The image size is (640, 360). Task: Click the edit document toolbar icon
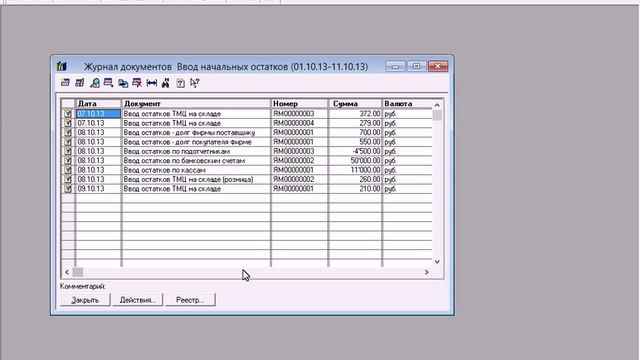click(80, 83)
